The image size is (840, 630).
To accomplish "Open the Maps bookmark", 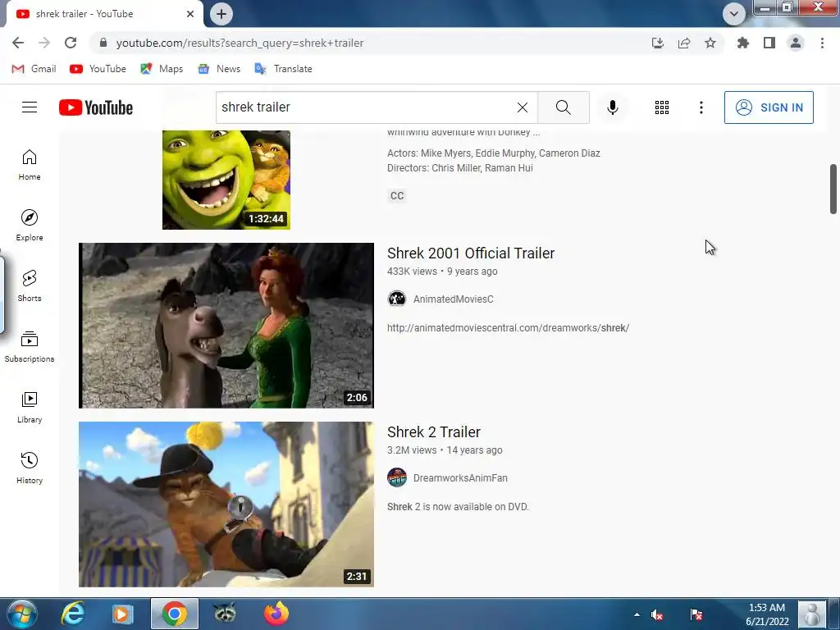I will 162,69.
